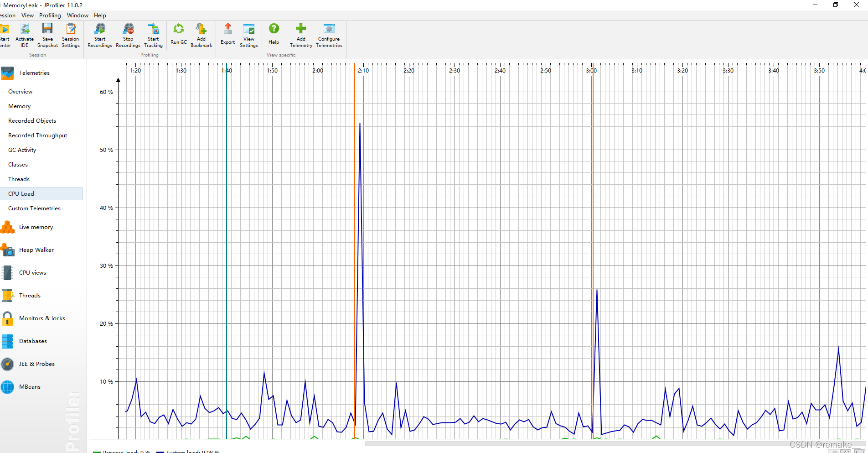Click the Start Tracking icon
868x453 pixels.
(153, 29)
